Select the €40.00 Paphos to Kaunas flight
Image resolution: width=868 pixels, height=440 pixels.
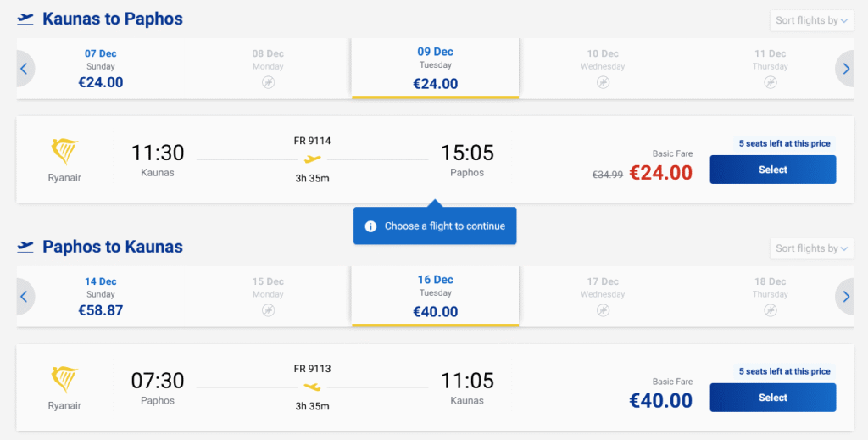(x=772, y=398)
